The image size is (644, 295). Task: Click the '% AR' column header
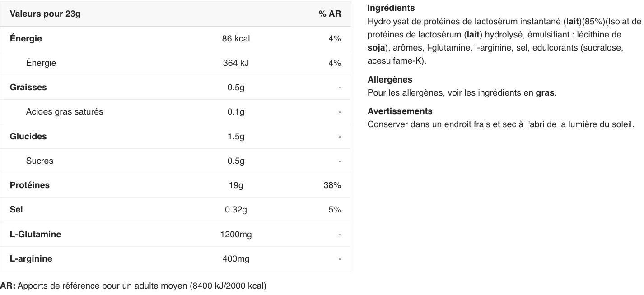coord(329,14)
